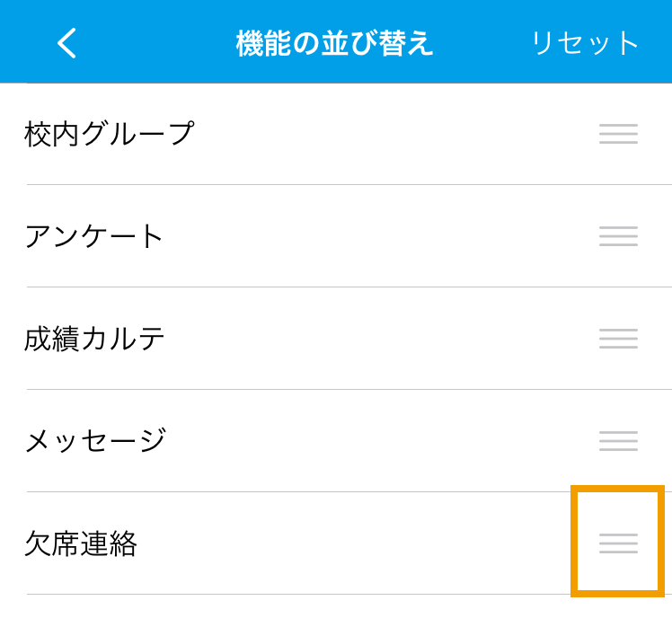Screen dimensions: 672x627
Task: Click the empty middle of the アンケート row
Action: pos(377,236)
